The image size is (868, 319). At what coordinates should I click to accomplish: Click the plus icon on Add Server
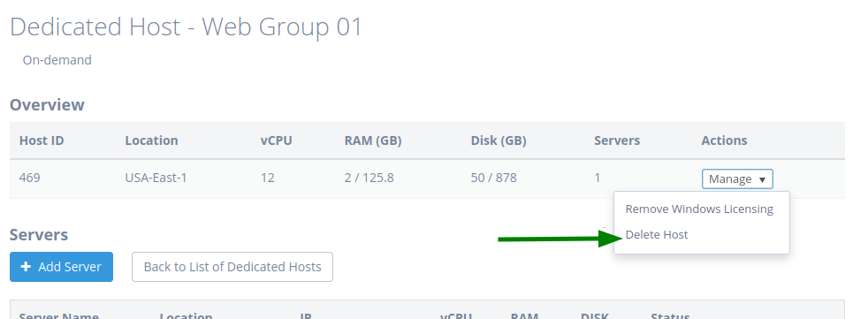click(26, 267)
